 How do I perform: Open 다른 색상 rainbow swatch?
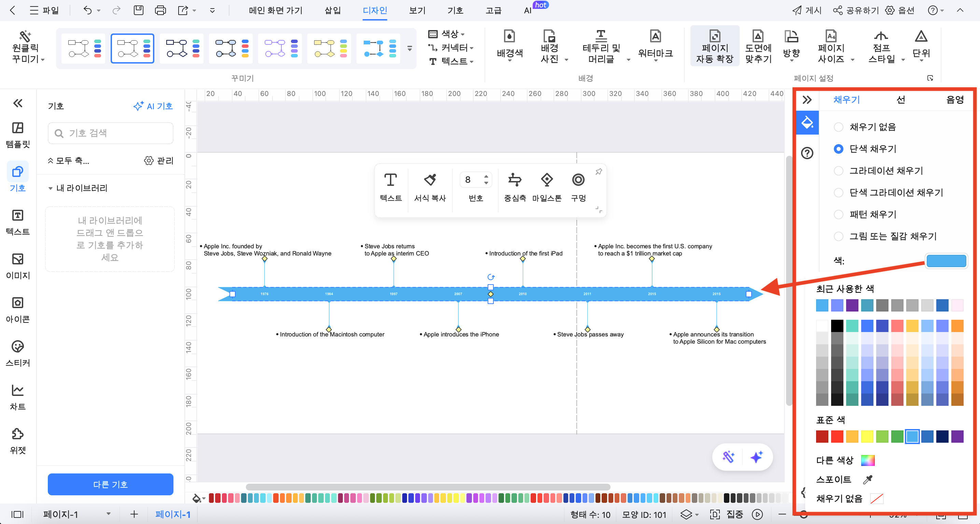tap(868, 460)
